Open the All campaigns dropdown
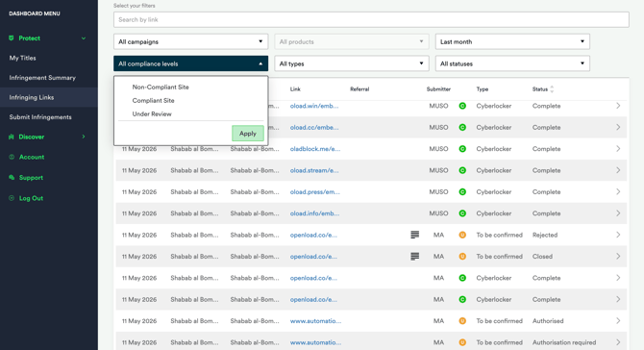The height and width of the screenshot is (350, 644). coord(191,41)
